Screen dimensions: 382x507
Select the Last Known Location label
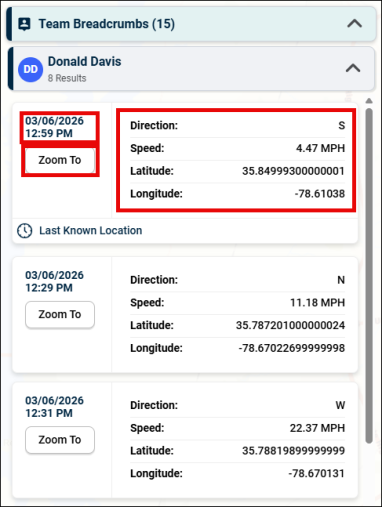(91, 231)
